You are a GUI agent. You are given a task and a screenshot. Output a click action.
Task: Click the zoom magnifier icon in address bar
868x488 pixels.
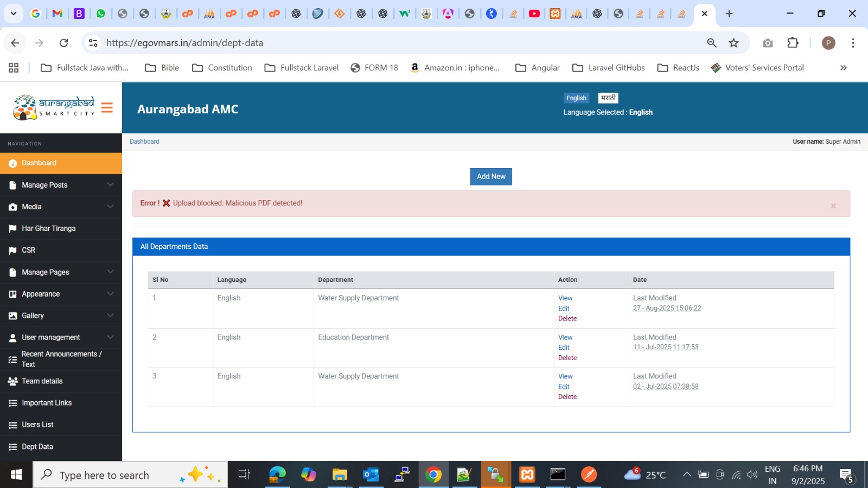[x=712, y=43]
